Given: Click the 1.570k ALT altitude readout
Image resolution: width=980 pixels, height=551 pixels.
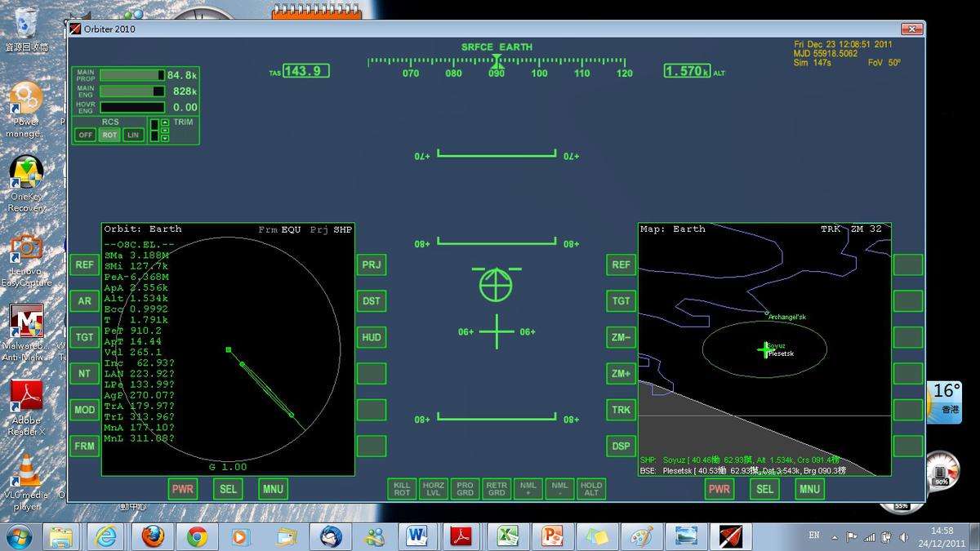Looking at the screenshot, I should (688, 71).
